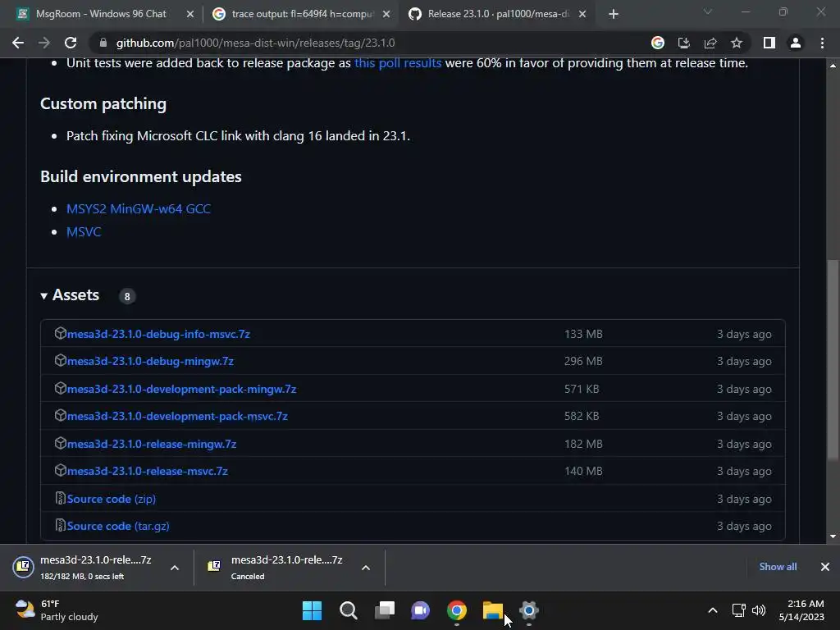This screenshot has height=630, width=840.
Task: Show all downloads
Action: coord(778,567)
